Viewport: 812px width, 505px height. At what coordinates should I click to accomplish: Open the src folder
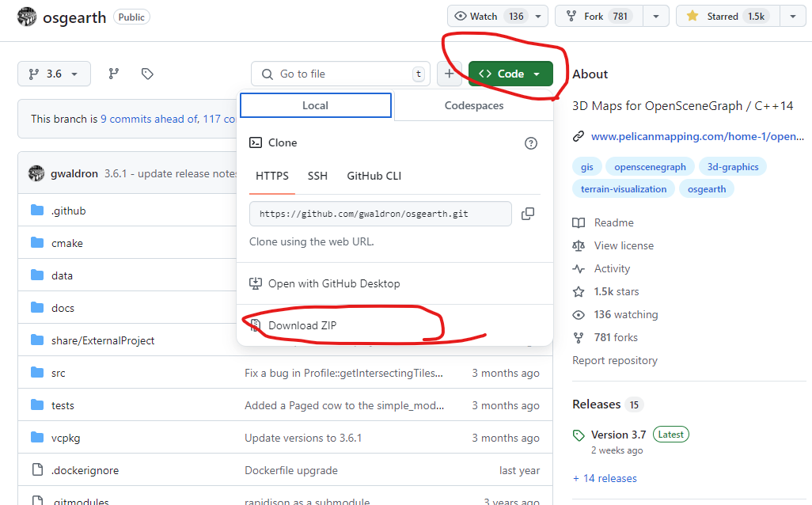[58, 373]
